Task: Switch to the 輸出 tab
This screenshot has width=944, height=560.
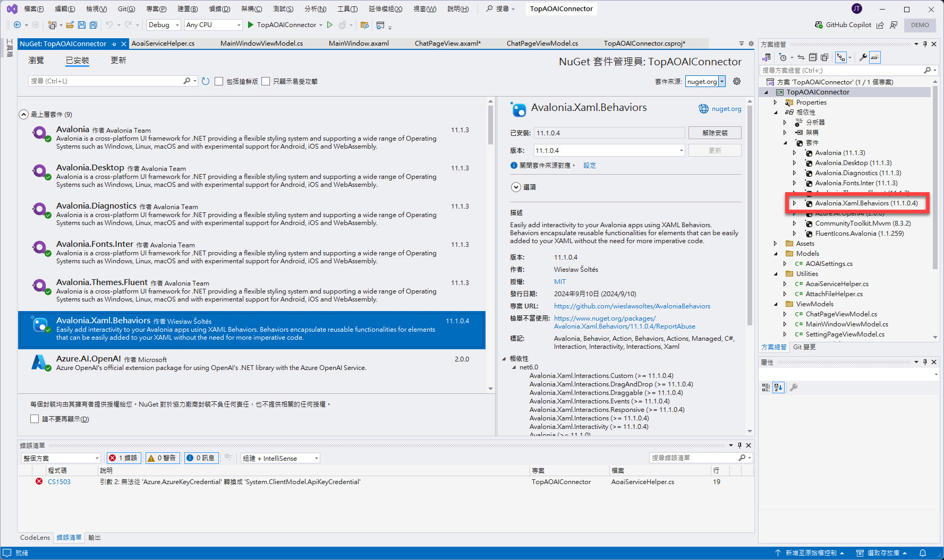Action: [x=95, y=538]
